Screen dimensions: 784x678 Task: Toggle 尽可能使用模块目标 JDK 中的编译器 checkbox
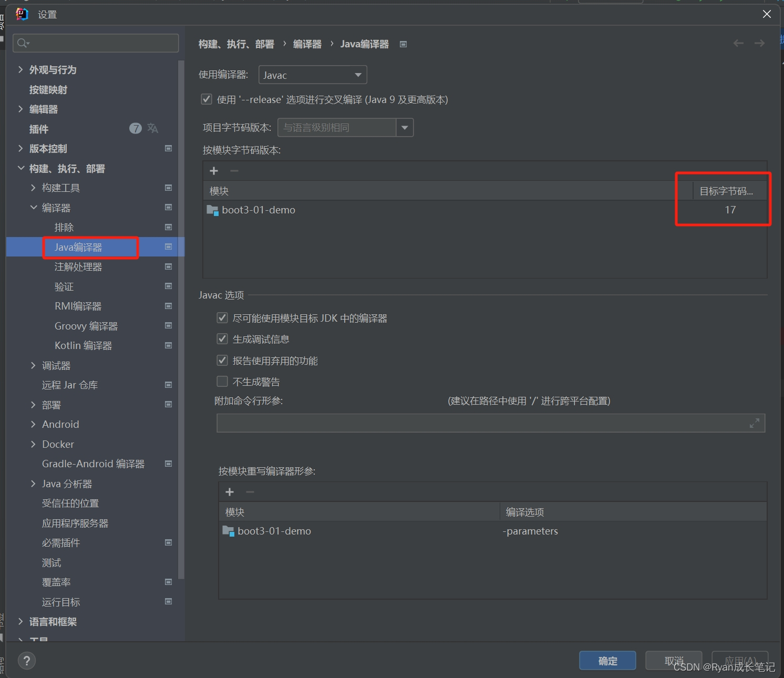click(222, 318)
